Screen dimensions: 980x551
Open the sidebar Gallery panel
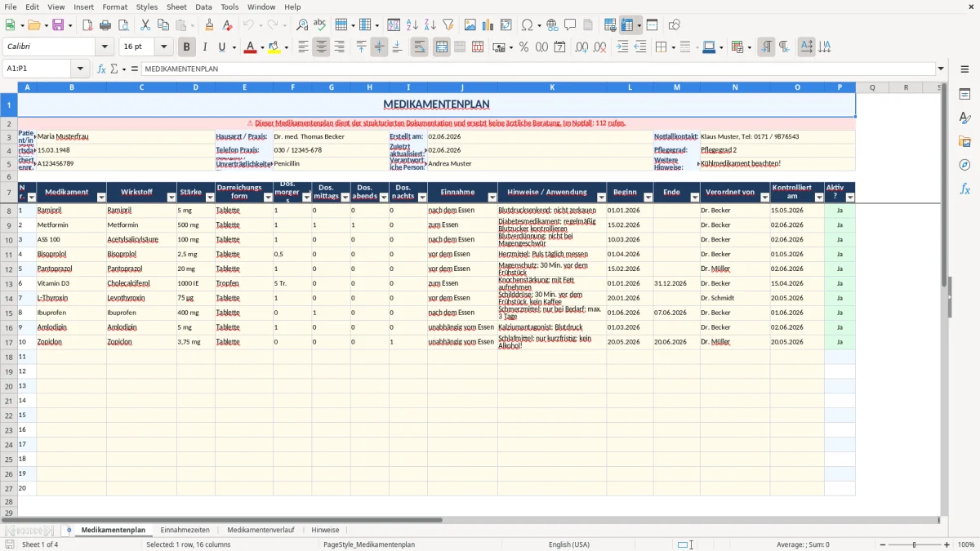pos(964,142)
